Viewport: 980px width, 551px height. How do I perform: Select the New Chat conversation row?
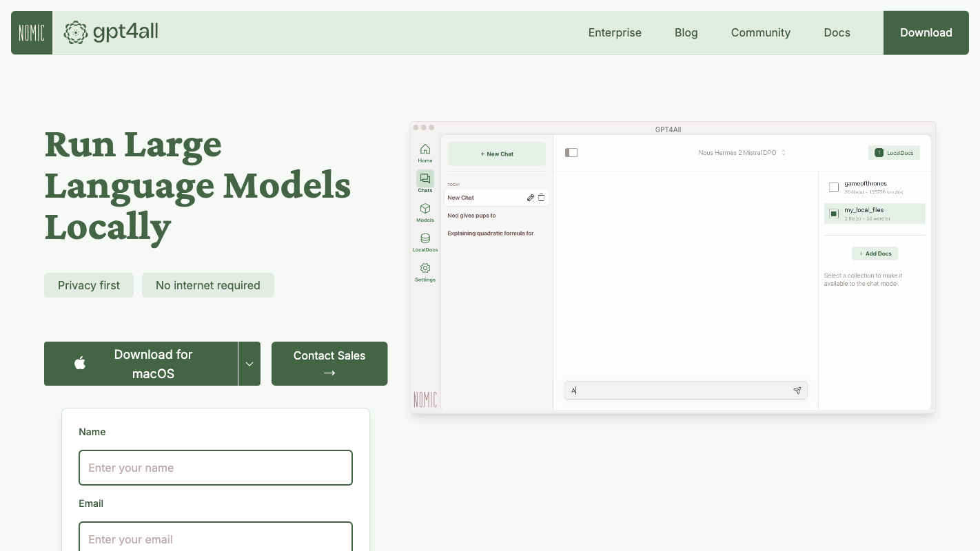coord(497,198)
